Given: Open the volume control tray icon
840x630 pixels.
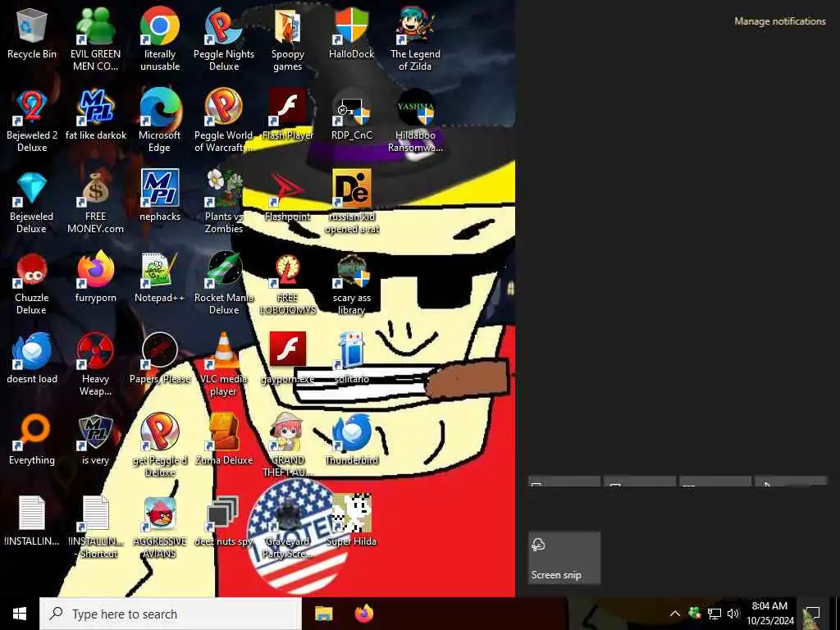Looking at the screenshot, I should pos(733,614).
